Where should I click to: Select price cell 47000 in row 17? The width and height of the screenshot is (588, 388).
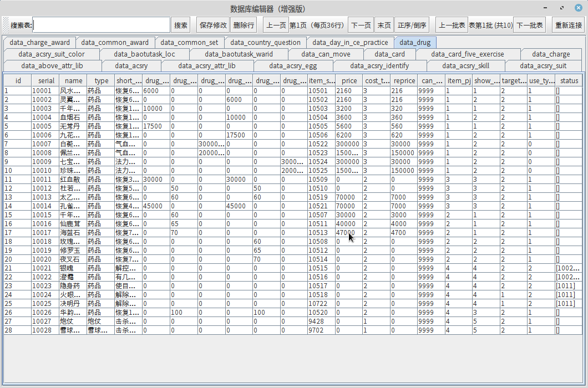pyautogui.click(x=349, y=232)
